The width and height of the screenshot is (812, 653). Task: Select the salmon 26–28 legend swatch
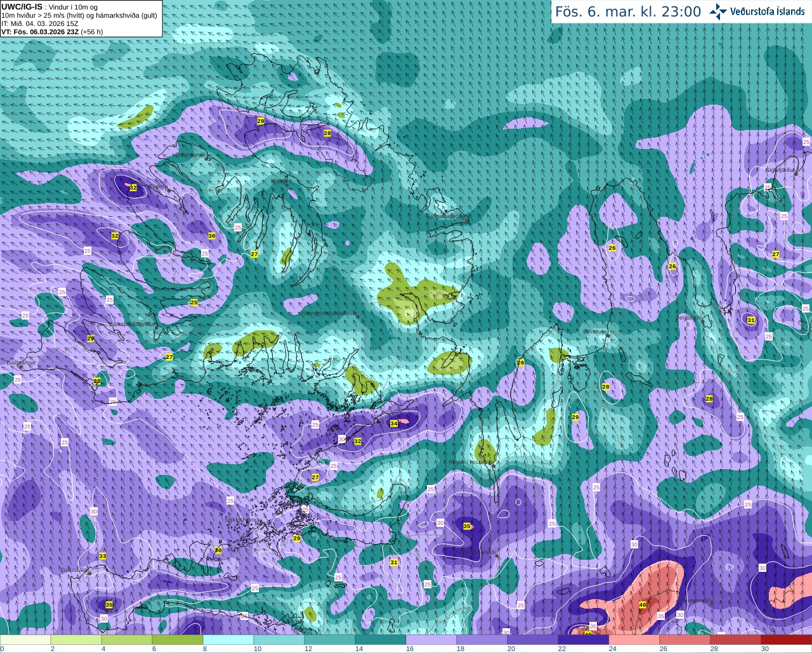[x=685, y=640]
